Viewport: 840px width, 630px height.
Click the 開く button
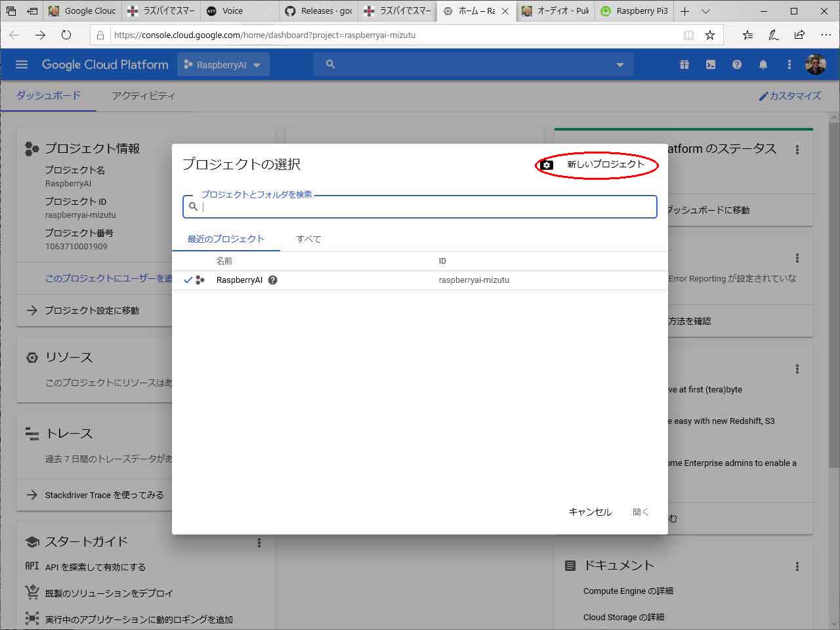pos(640,512)
